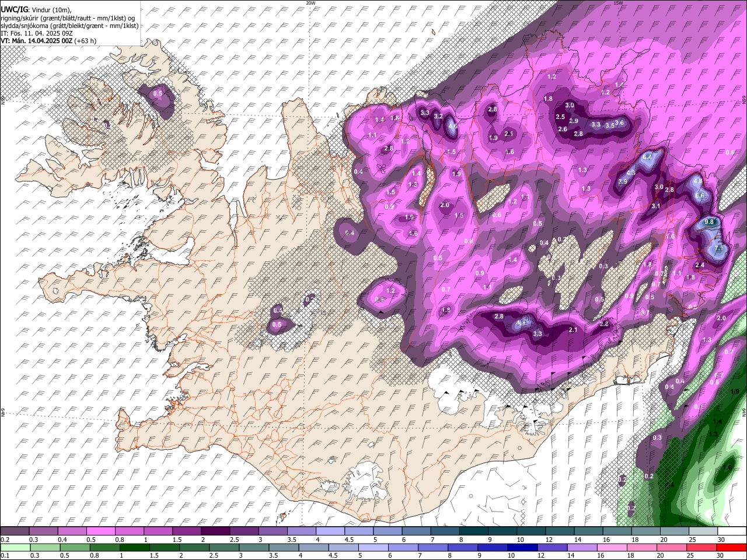Click the 4.8 snowfall value label

[698, 181]
